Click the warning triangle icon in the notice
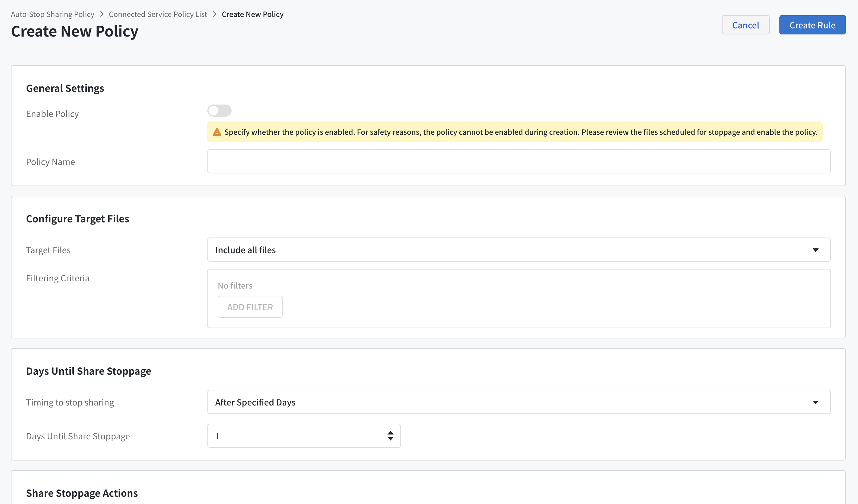This screenshot has height=504, width=858. pos(217,132)
